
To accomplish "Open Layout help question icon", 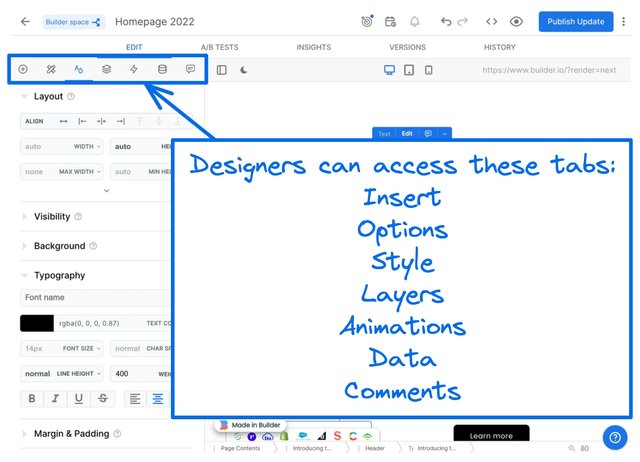I will 71,97.
